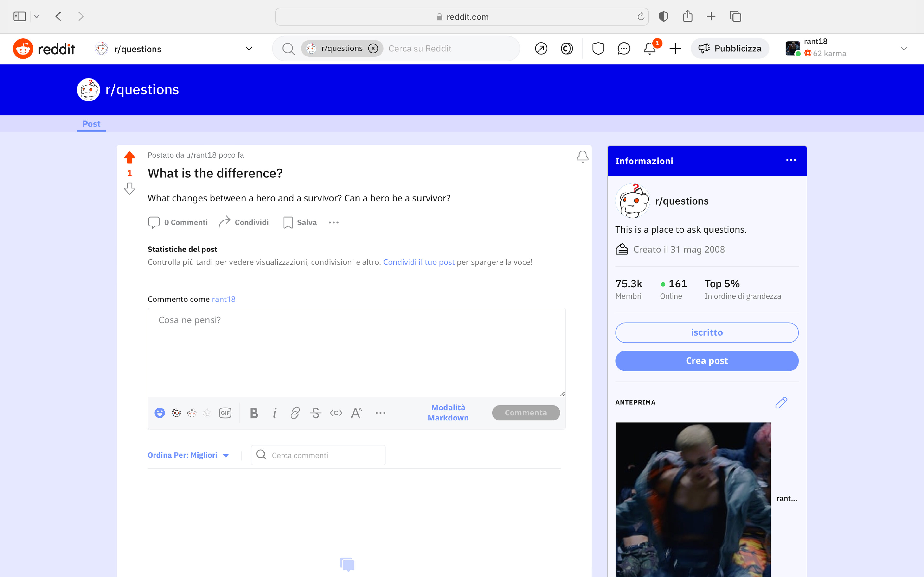Apply strikethrough formatting
924x577 pixels.
coord(315,413)
